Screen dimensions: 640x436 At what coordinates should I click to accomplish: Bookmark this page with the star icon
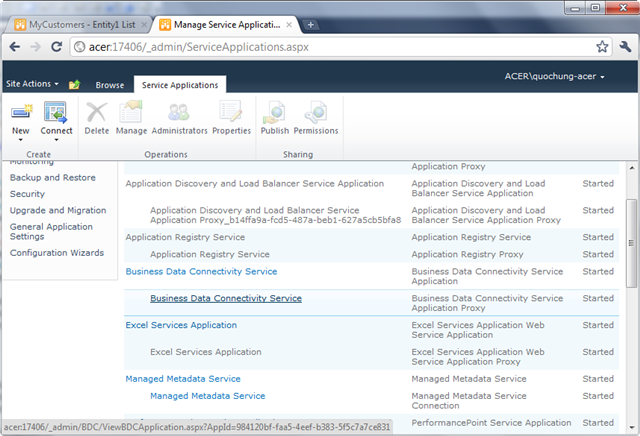(x=602, y=46)
